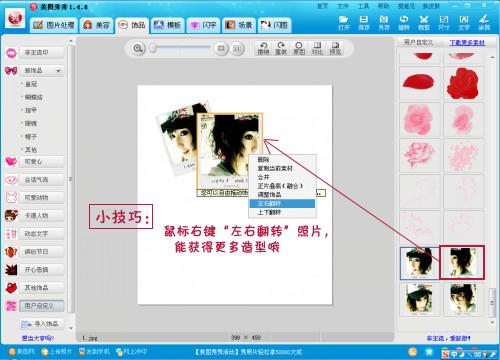Click the 开心恶搞 category button
The image size is (500, 360).
click(x=42, y=270)
